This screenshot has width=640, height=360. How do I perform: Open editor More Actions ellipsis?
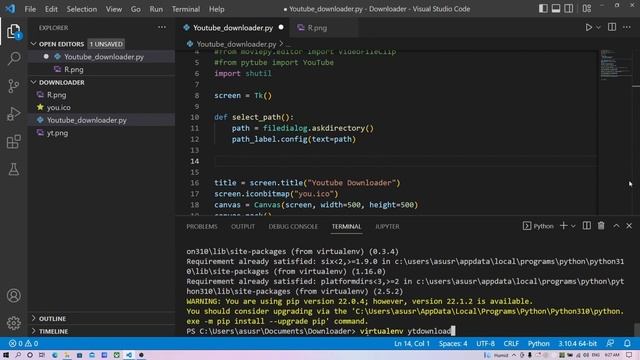[x=627, y=27]
